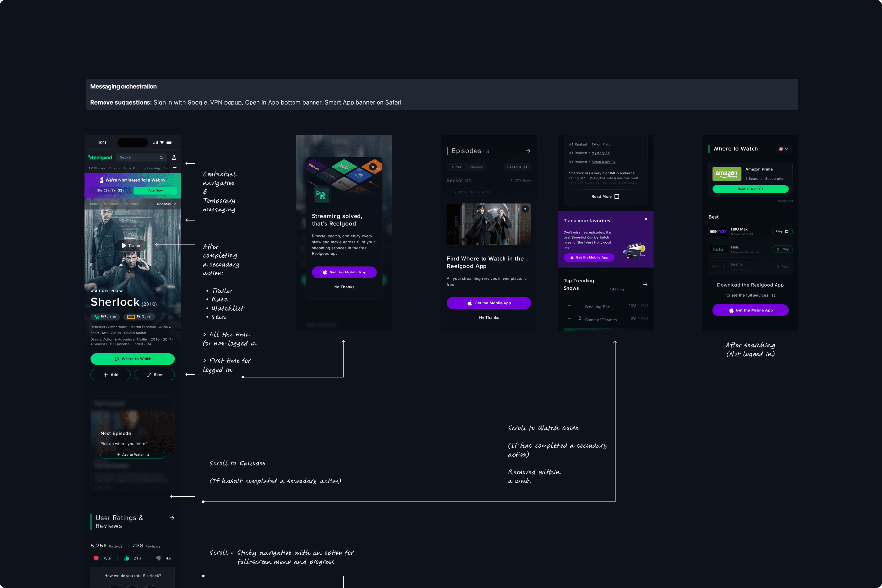The width and height of the screenshot is (882, 588).
Task: Click the thumbs down 4% icon
Action: pyautogui.click(x=159, y=558)
